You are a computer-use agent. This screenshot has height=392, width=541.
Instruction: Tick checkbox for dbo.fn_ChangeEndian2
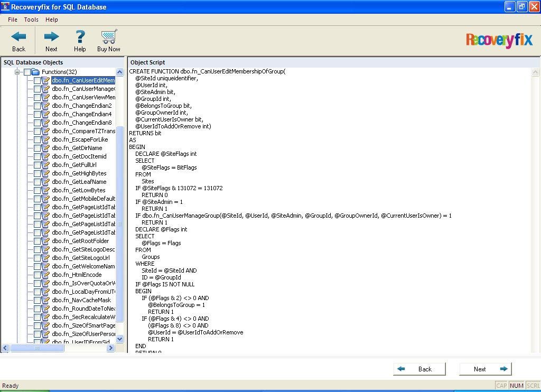(38, 106)
